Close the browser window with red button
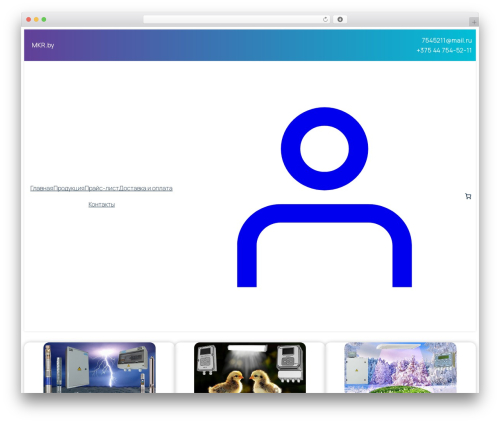Image resolution: width=500 pixels, height=423 pixels. pos(29,20)
